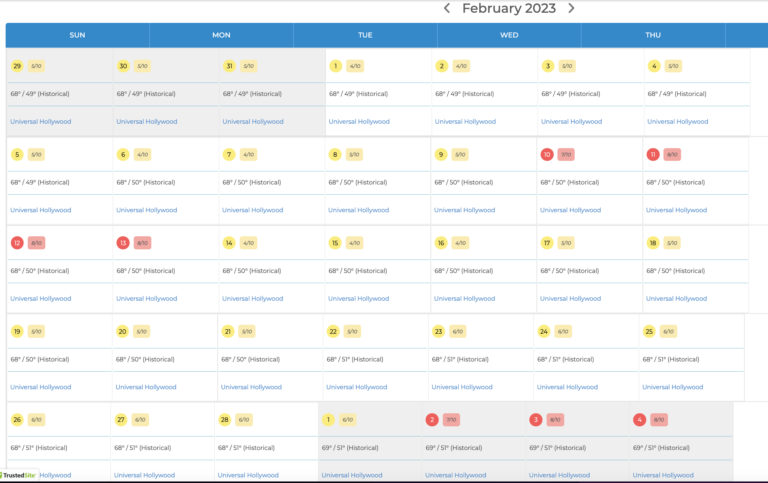Click the temperature text under date 21
Screen dimensions: 768x483
250,359
